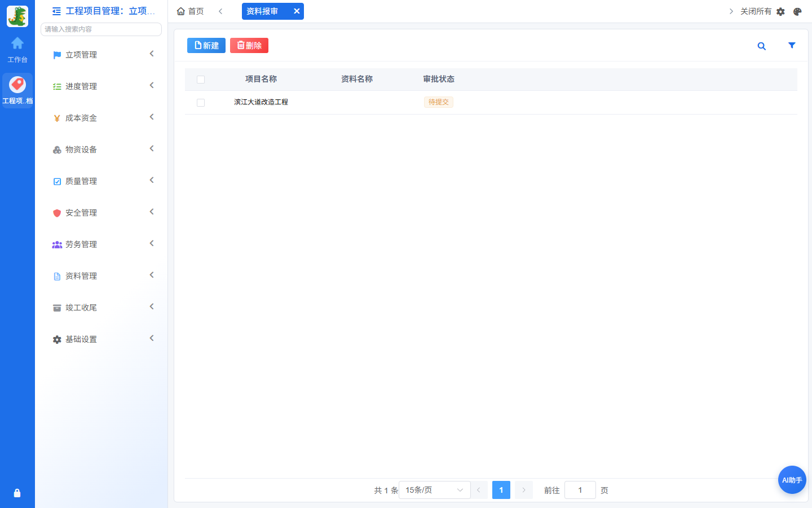The width and height of the screenshot is (812, 508).
Task: Go to next page arrow
Action: tap(524, 490)
